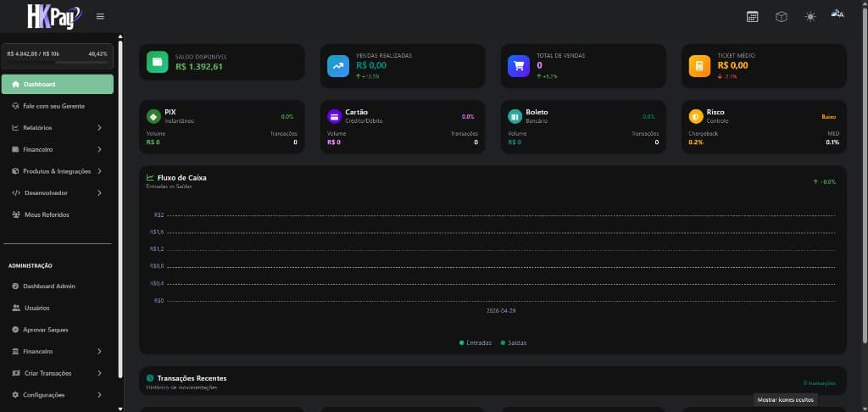
Task: Click the Baixo risk badge
Action: (x=829, y=117)
